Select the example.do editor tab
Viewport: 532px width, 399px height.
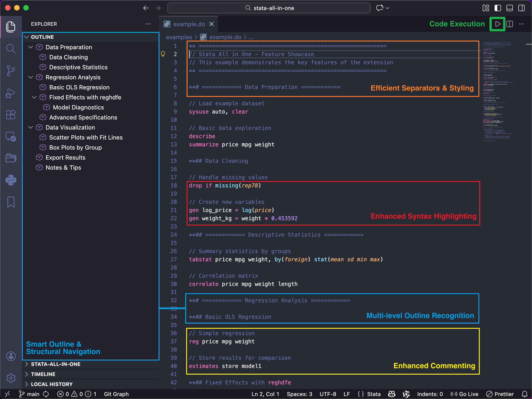(189, 24)
